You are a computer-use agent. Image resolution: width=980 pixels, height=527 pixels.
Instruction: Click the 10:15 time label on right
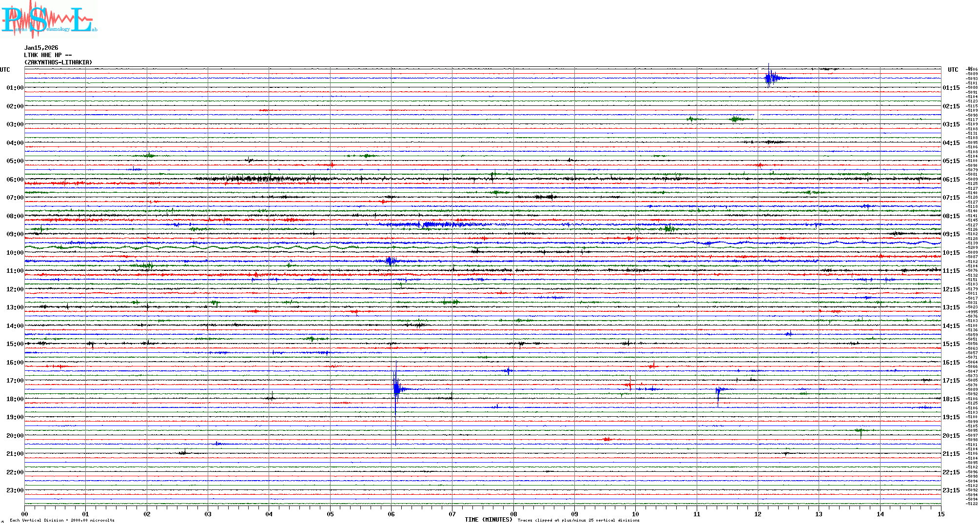[x=951, y=253]
